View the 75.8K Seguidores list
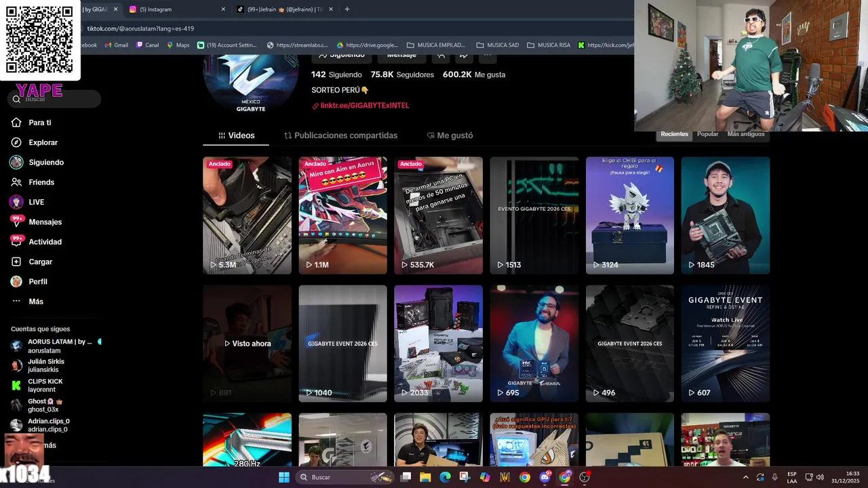 tap(402, 75)
